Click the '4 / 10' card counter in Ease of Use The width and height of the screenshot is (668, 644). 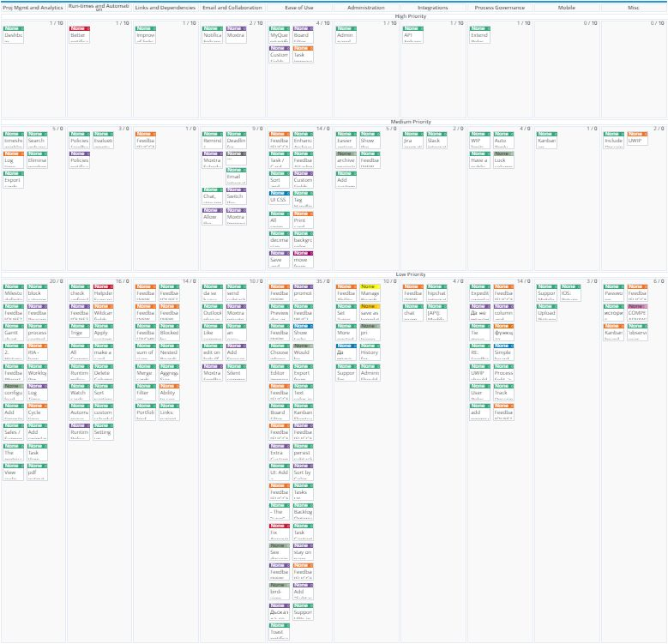pos(322,23)
